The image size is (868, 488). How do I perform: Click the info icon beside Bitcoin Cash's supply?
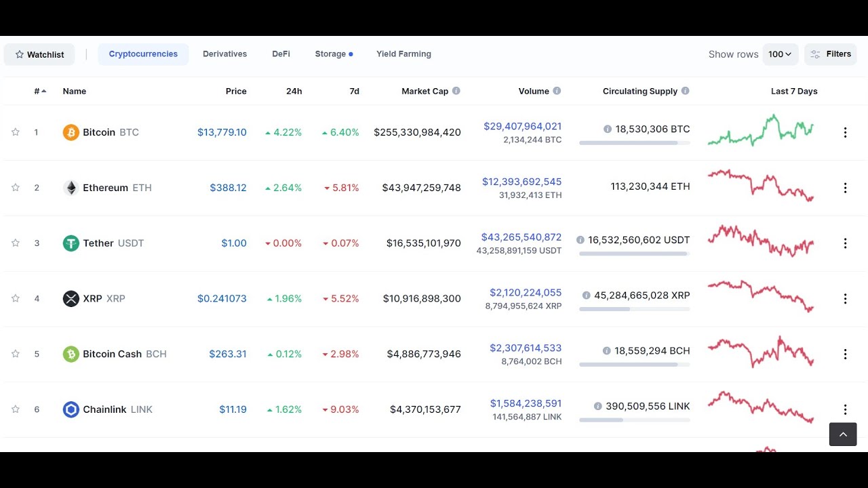click(607, 351)
